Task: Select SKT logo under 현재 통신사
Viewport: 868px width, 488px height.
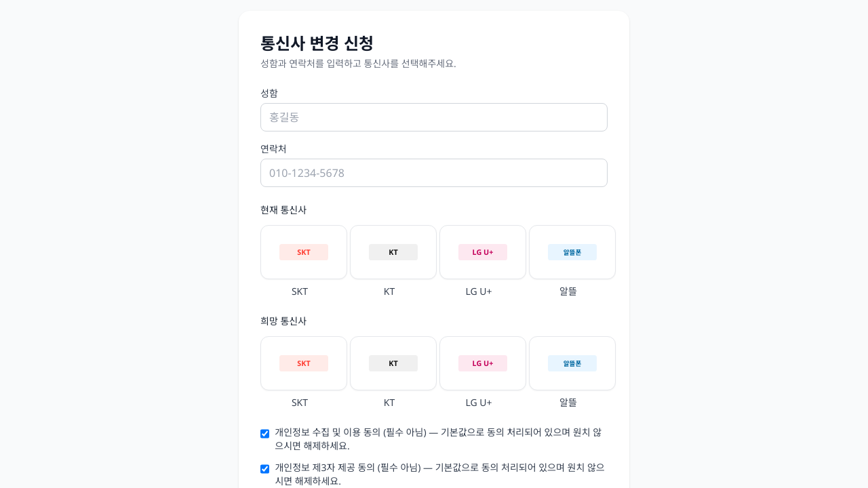Action: point(304,252)
